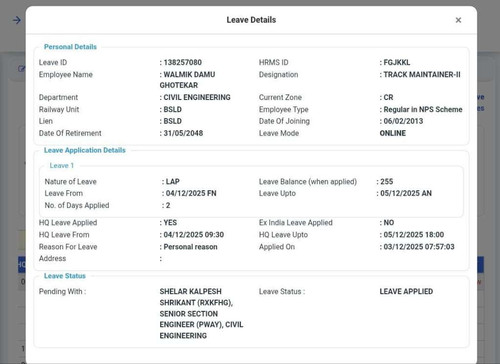Select the Leave Details dialog title
The width and height of the screenshot is (500, 364).
tap(251, 20)
